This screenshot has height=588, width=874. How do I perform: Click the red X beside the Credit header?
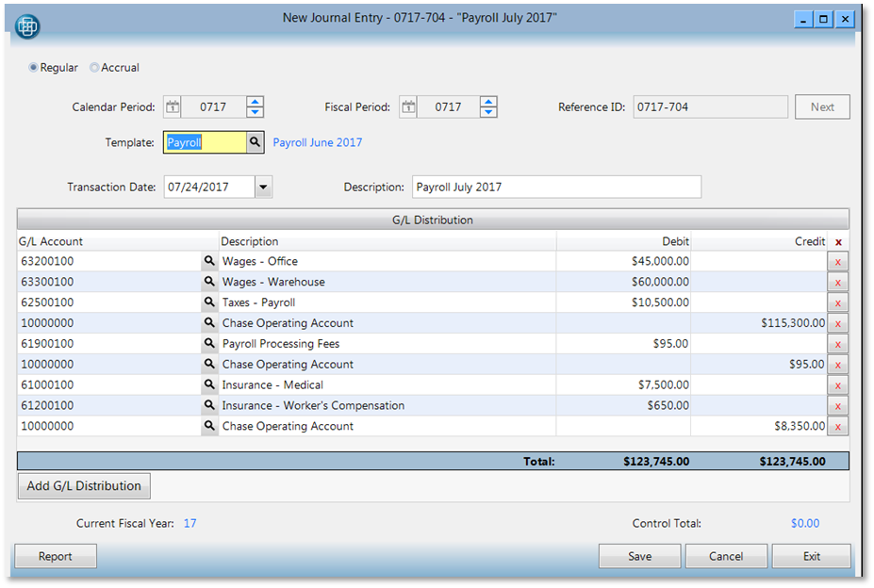pos(837,241)
